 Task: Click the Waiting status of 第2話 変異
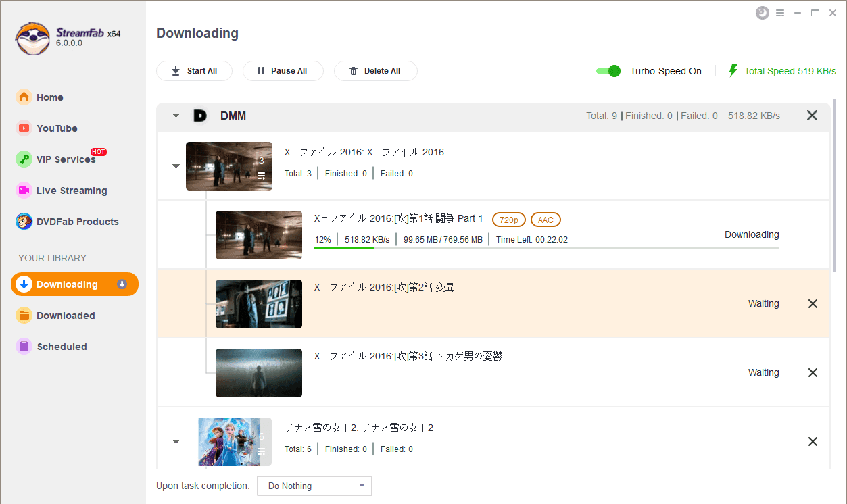(x=764, y=304)
